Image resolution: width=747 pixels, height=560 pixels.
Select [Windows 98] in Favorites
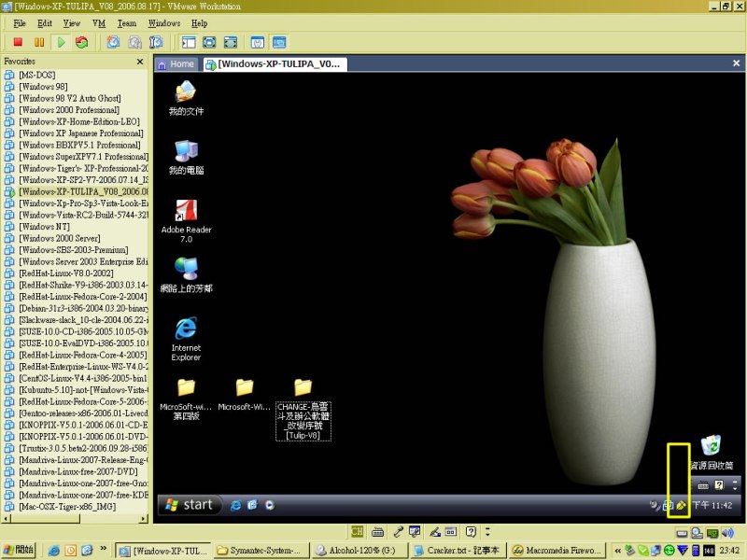[43, 87]
